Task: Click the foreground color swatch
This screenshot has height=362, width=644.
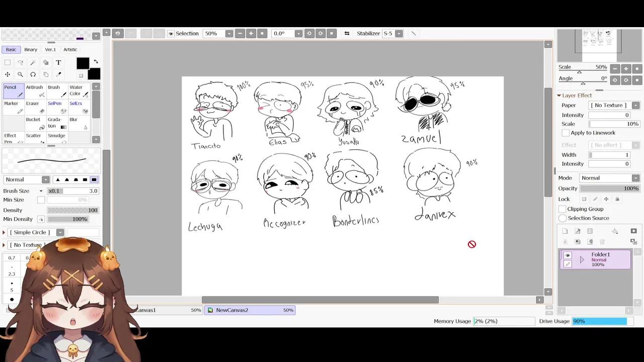Action: point(83,63)
